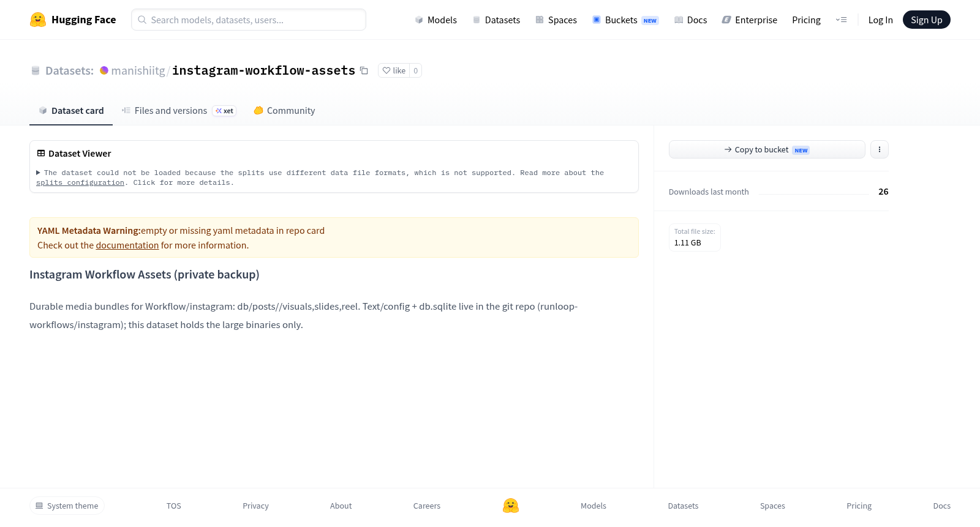This screenshot has height=527, width=980.
Task: Open the Models page from top navigation
Action: (435, 20)
